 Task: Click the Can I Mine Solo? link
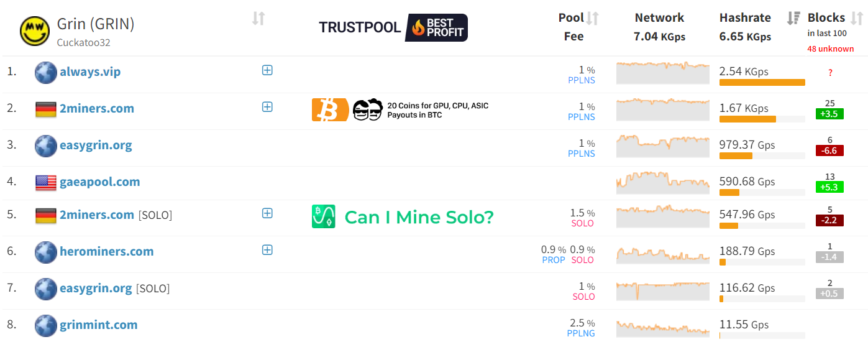pos(419,217)
